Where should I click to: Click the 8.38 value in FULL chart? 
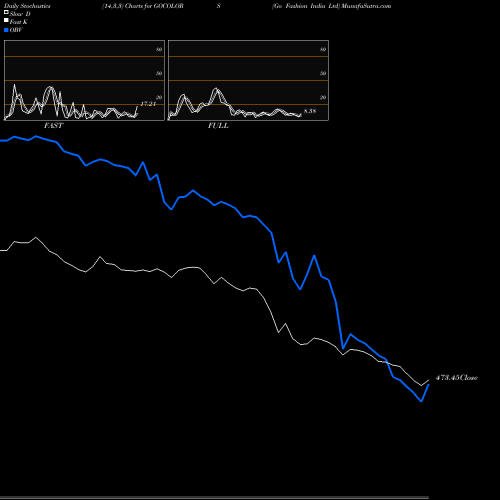tap(310, 111)
